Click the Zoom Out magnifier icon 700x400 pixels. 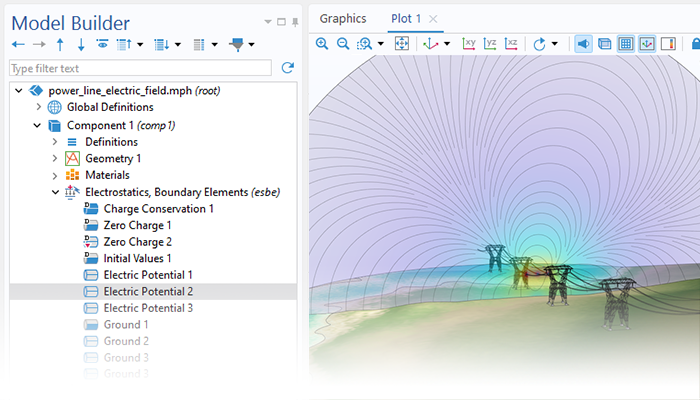tap(343, 44)
